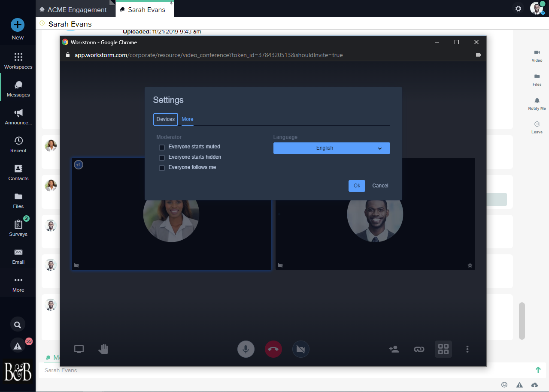549x392 pixels.
Task: Hang up the video call
Action: click(x=273, y=350)
